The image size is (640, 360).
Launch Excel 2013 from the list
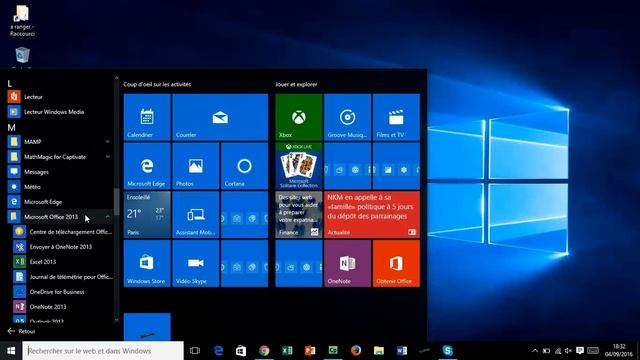click(62, 262)
